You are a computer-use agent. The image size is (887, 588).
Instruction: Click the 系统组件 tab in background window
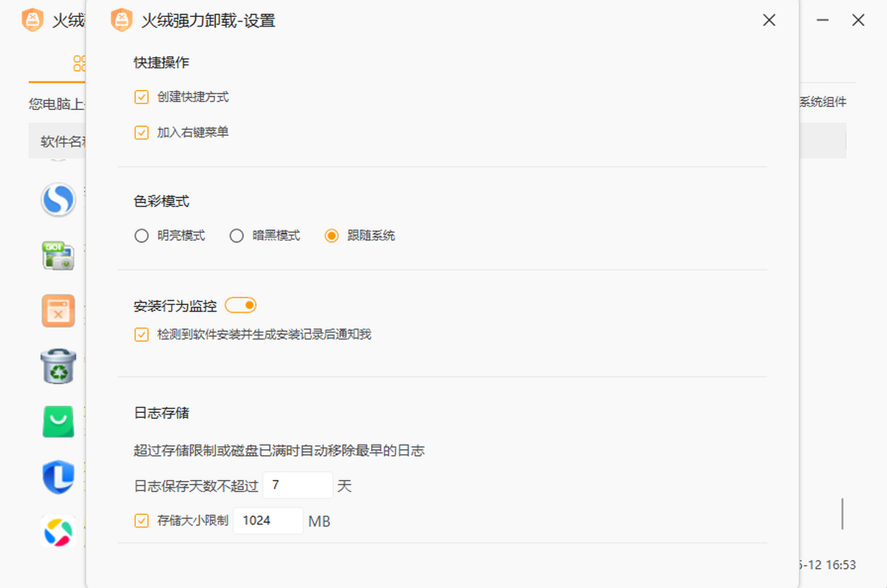coord(822,102)
